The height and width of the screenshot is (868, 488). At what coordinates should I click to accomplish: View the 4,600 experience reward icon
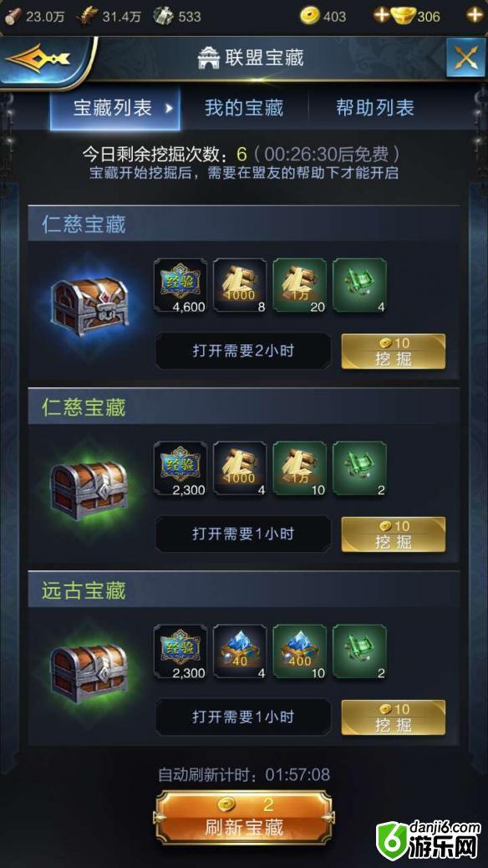coord(180,286)
